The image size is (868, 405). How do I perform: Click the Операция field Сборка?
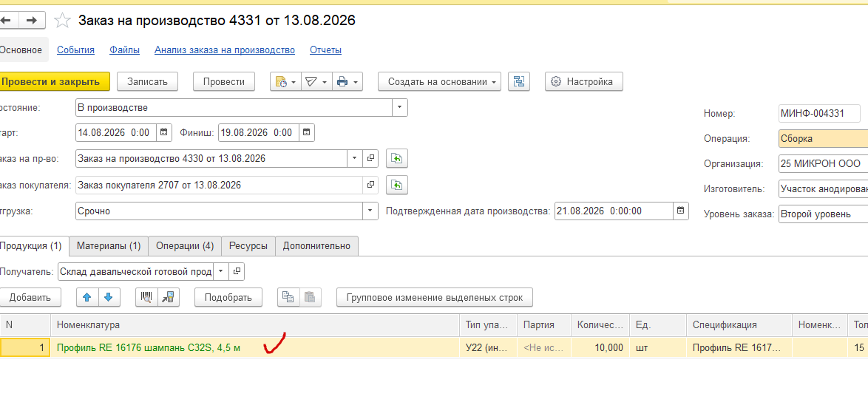click(x=823, y=138)
